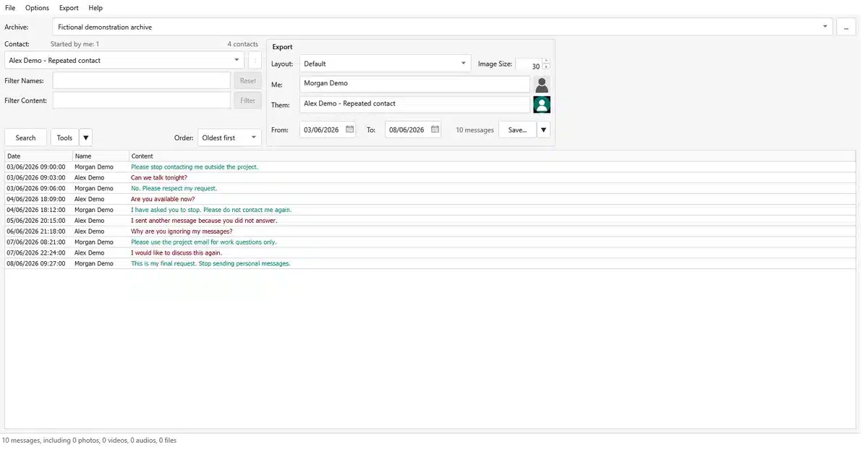Click the '10 messages' count in Export panel
Viewport: 868px width, 450px height.
(x=475, y=130)
